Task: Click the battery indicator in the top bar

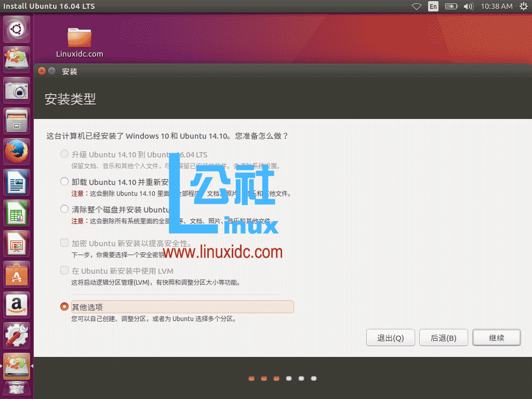Action: pos(451,6)
